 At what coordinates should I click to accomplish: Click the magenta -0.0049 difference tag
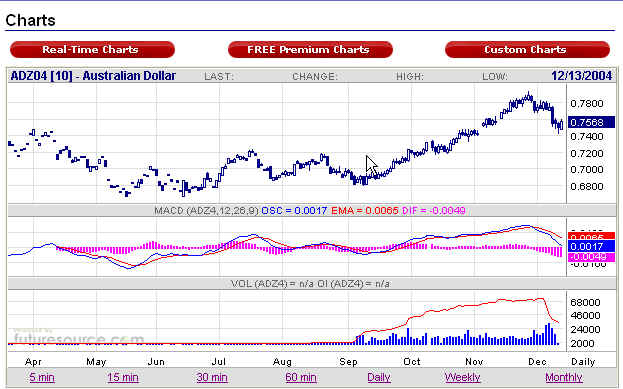[591, 257]
